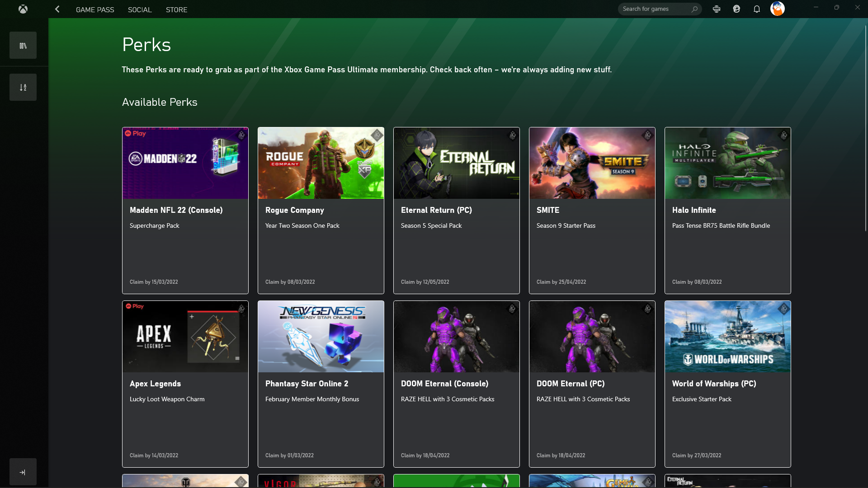Image resolution: width=868 pixels, height=488 pixels.
Task: Click perk badge on DOOM Eternal (PC)
Action: (648, 309)
